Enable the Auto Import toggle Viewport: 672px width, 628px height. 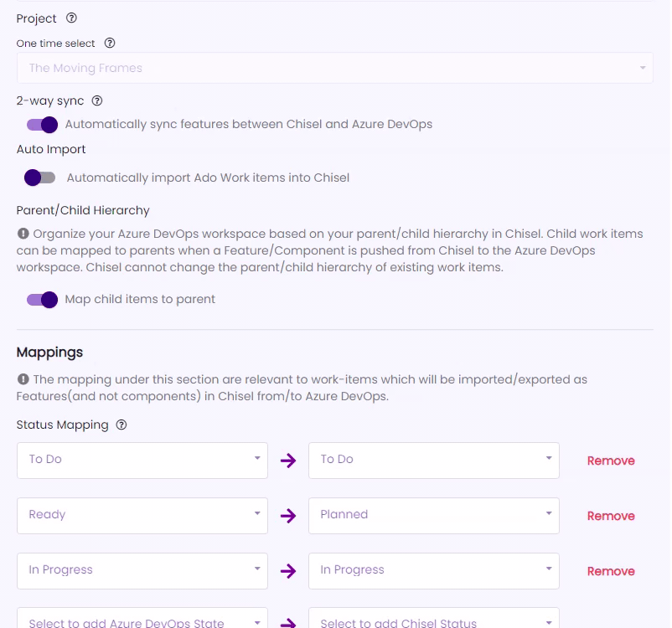pyautogui.click(x=40, y=178)
